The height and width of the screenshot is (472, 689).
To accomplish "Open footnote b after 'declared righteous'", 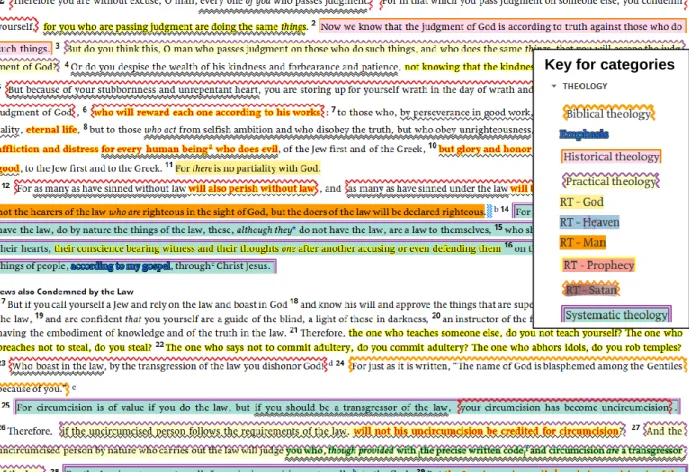I will [x=496, y=209].
